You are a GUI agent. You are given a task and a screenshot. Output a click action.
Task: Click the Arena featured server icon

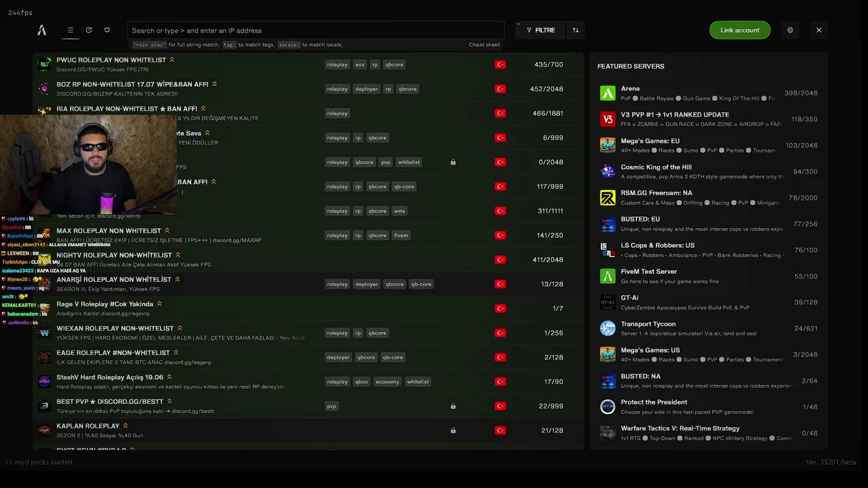click(x=608, y=93)
